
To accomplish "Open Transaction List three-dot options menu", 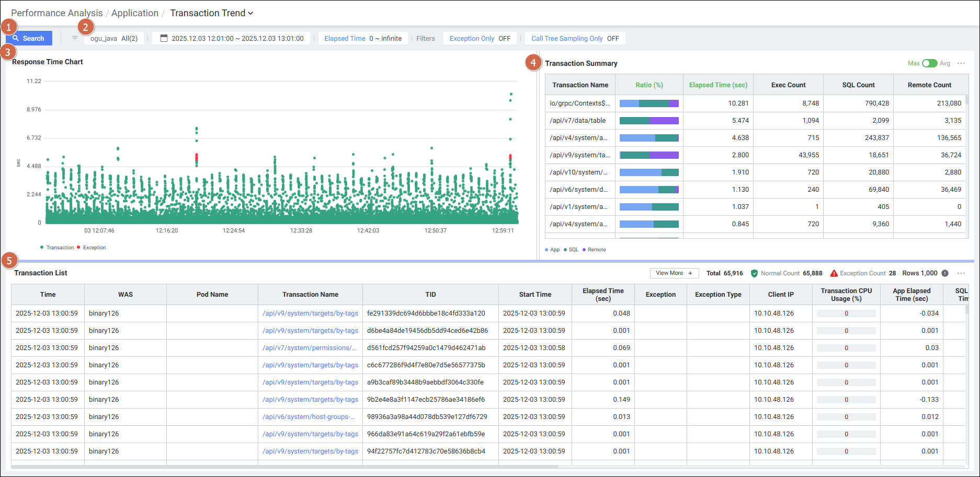I will 961,273.
